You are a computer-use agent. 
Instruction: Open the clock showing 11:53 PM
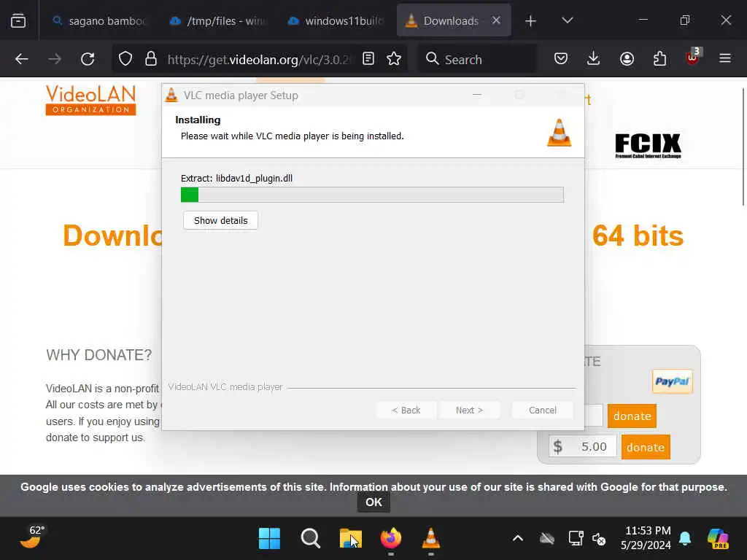[646, 537]
